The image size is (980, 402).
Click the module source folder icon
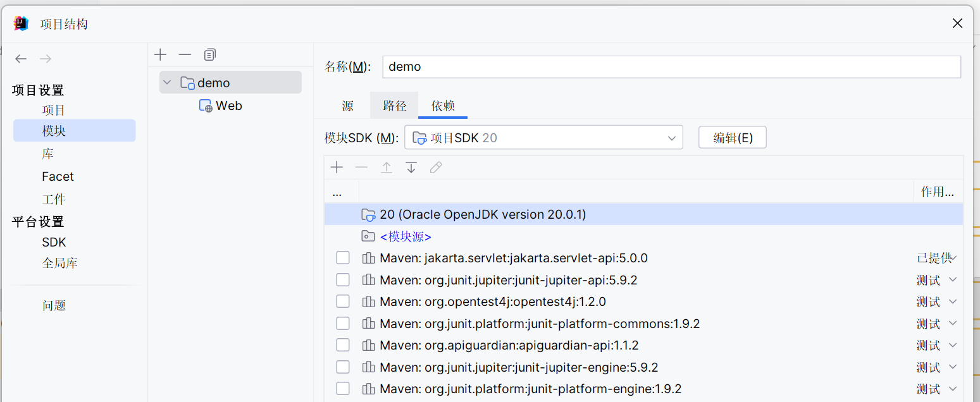point(368,236)
